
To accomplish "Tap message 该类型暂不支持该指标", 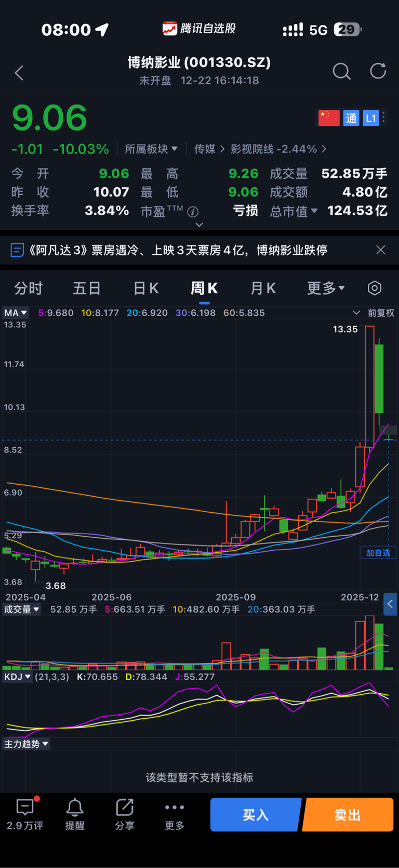I will [199, 778].
